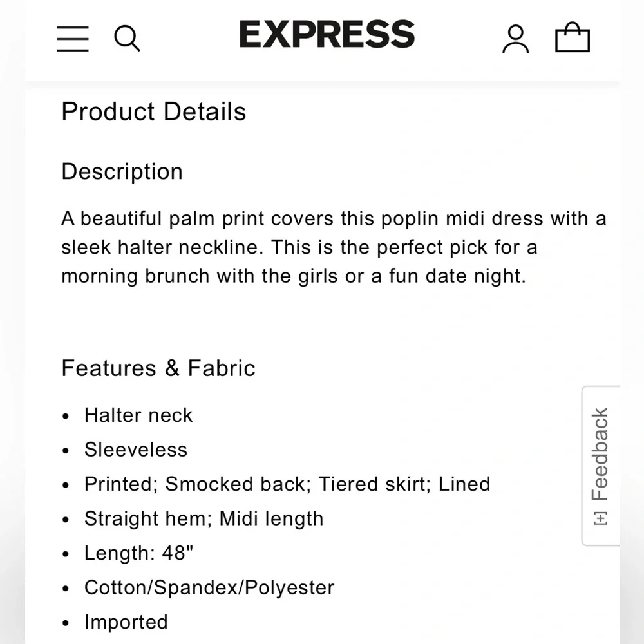Toggle the Description section open or closed
The height and width of the screenshot is (644, 644).
[122, 172]
